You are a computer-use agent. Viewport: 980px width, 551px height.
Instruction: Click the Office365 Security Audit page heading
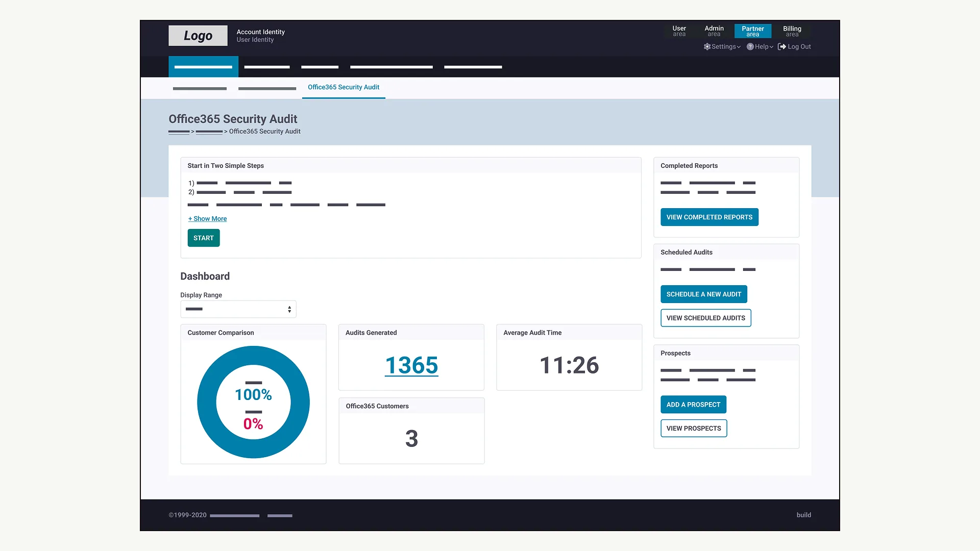pyautogui.click(x=233, y=119)
